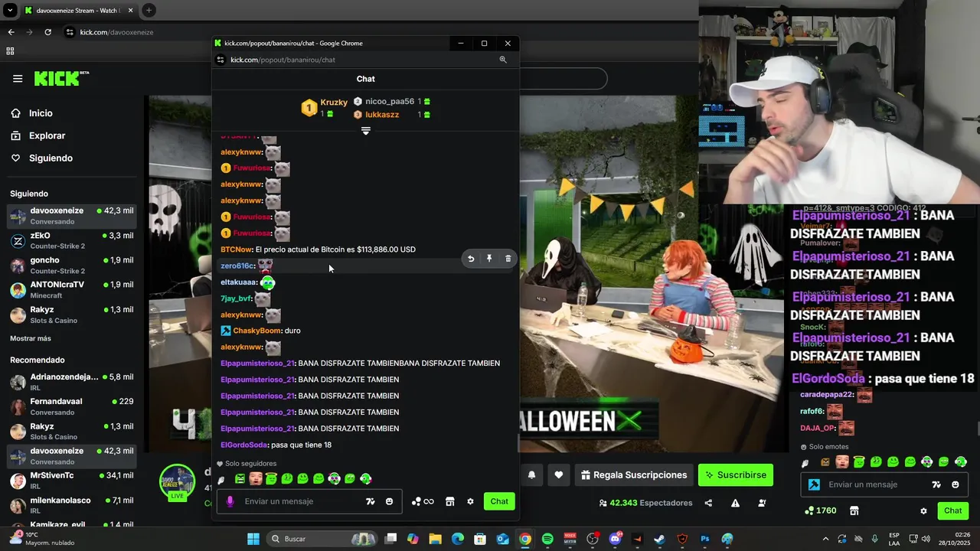The image size is (980, 551).
Task: Click 1760 channel points balance
Action: tap(821, 510)
